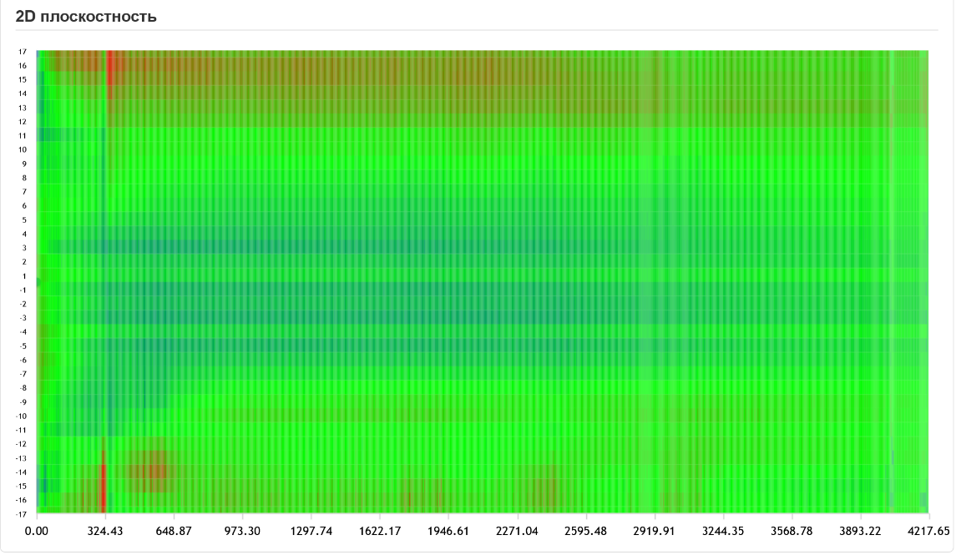Pick the 973.30 x-axis tick label
Image resolution: width=956 pixels, height=560 pixels.
242,530
